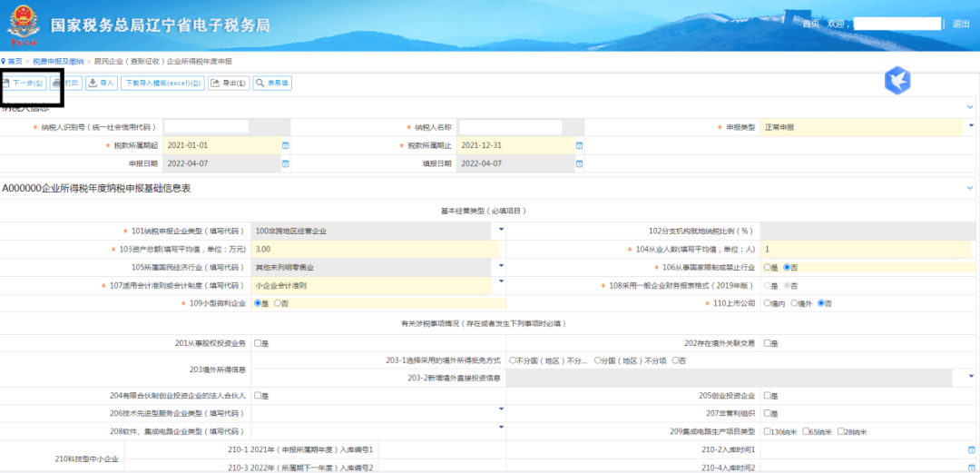Open 105所属国民经济行业 dropdown
Viewport: 980px width, 473px height.
[501, 266]
